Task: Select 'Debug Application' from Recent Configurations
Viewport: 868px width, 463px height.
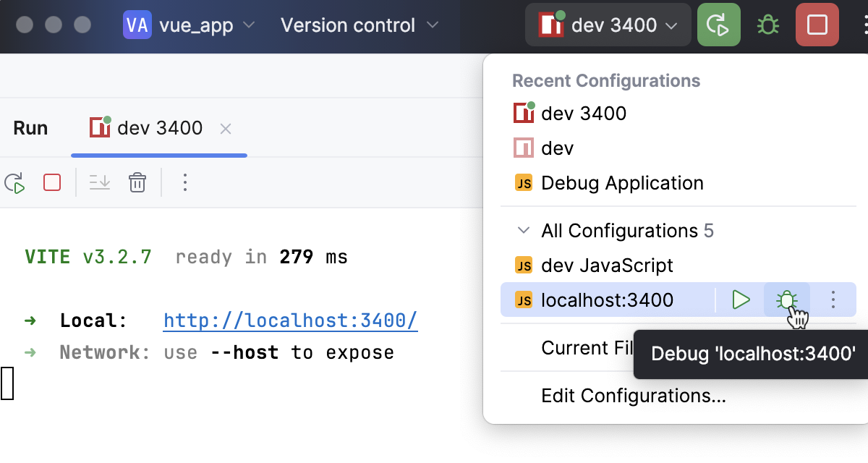Action: click(622, 183)
